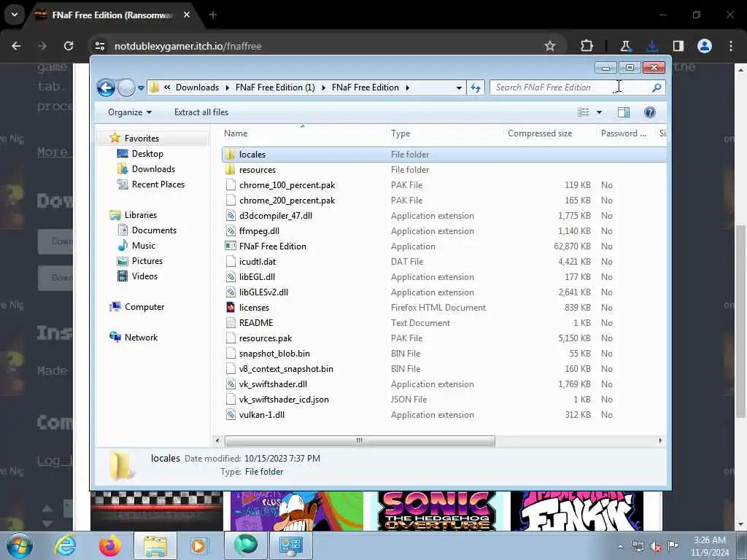Click the right arrow of the horizontal scrollbar

pos(660,441)
